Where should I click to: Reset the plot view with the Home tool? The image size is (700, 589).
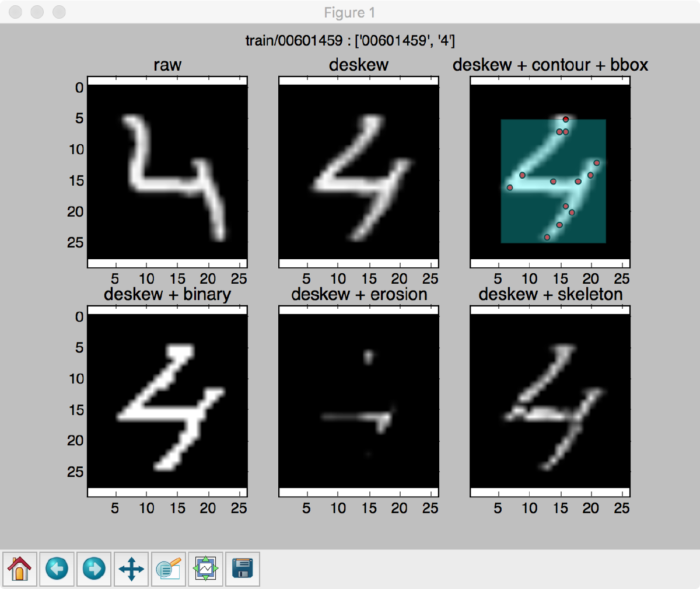tap(22, 569)
